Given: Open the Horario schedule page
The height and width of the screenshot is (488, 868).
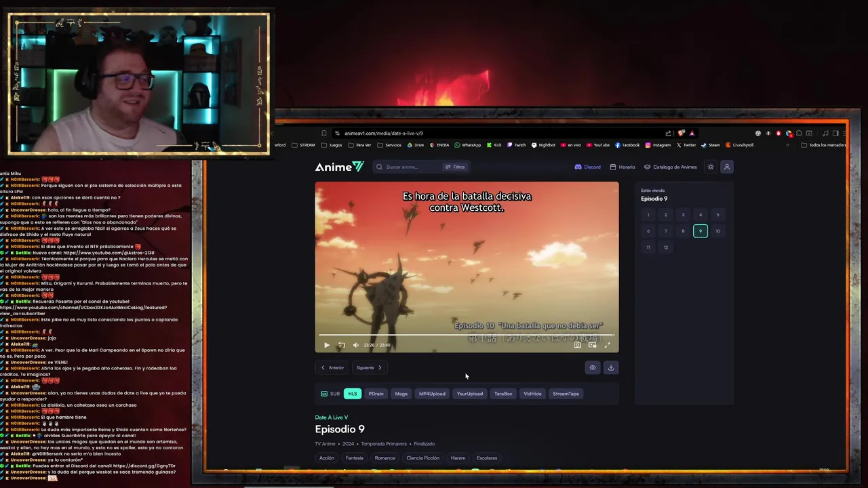Looking at the screenshot, I should [623, 167].
